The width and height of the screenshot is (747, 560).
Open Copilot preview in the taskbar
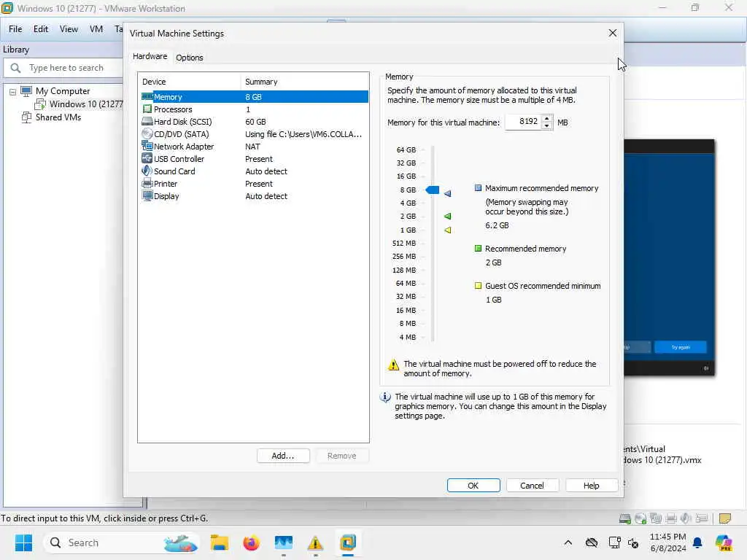tap(723, 542)
